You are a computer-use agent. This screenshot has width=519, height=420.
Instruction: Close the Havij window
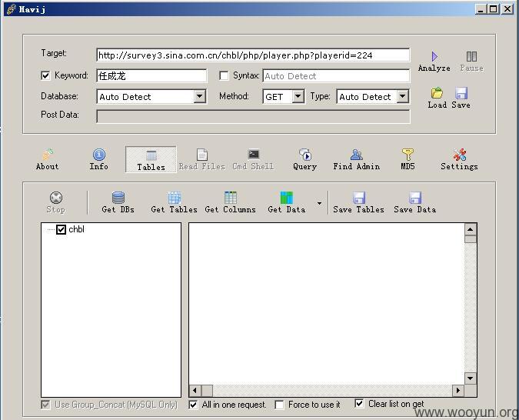click(507, 9)
